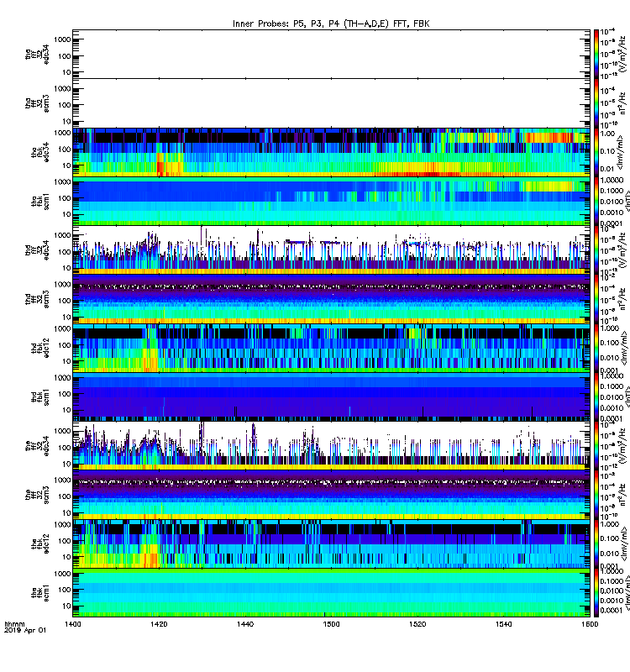Click the 'nT²/Hz' unit label of tha scm3 panel
The image size is (630, 672).
click(623, 103)
